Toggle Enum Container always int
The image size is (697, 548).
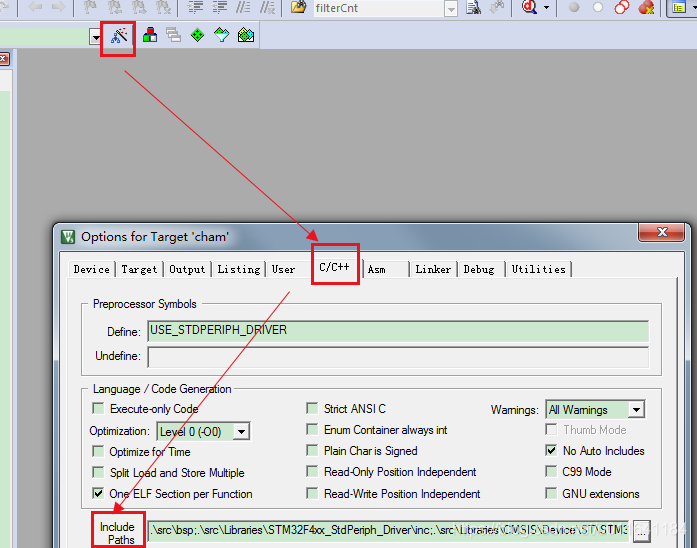pos(312,429)
